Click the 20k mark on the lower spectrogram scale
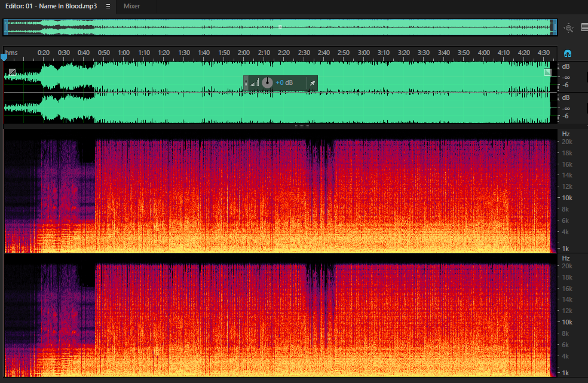 pos(567,266)
